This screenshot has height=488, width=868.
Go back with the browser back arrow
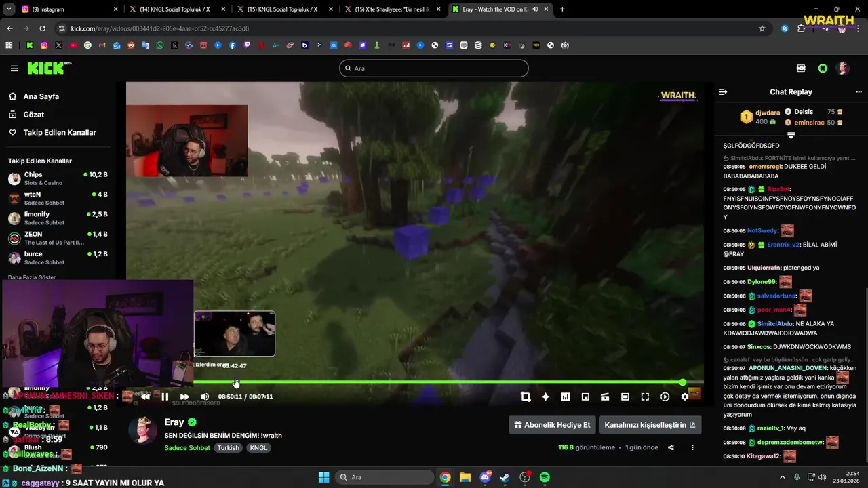(x=9, y=28)
